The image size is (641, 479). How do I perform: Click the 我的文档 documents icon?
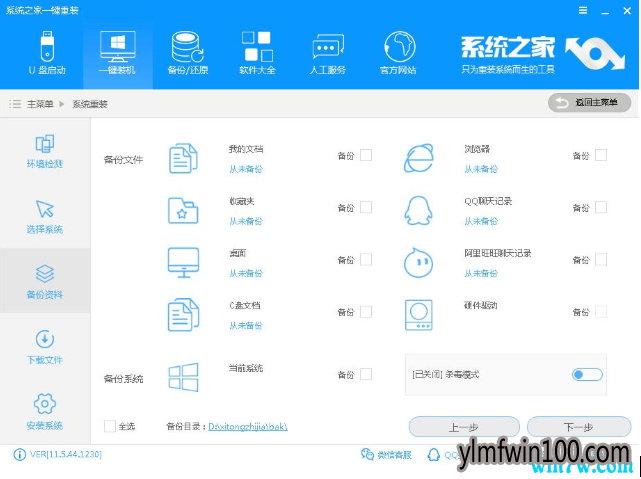click(x=183, y=158)
